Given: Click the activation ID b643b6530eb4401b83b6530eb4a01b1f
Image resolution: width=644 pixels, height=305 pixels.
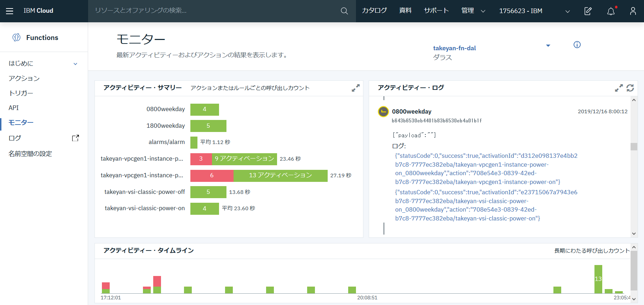Looking at the screenshot, I should pyautogui.click(x=437, y=121).
